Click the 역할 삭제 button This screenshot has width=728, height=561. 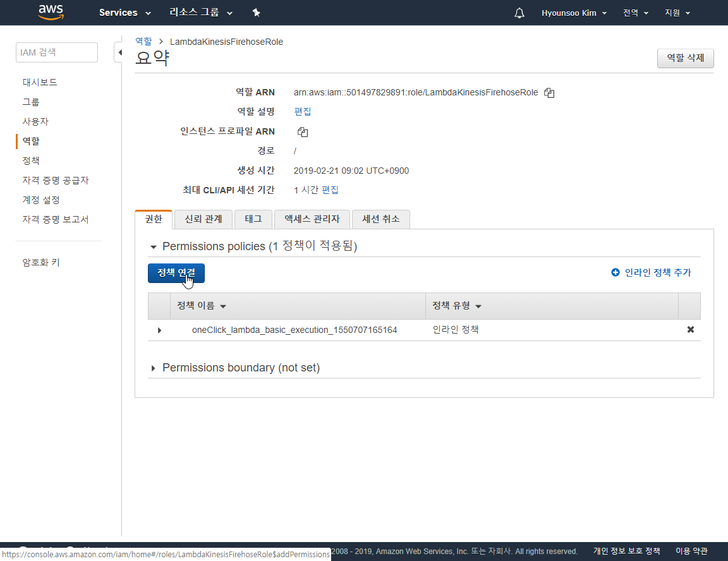pyautogui.click(x=685, y=58)
